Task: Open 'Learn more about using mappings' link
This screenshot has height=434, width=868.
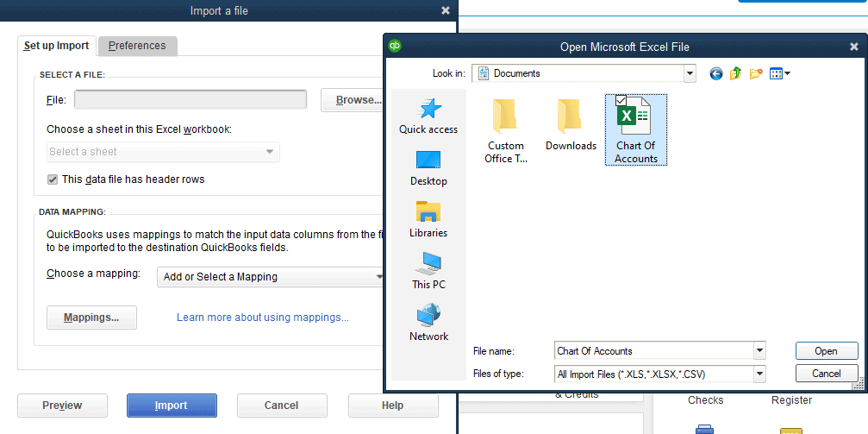Action: 263,318
